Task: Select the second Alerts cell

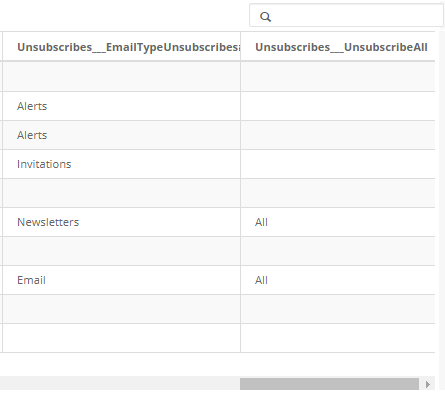Action: coord(121,135)
